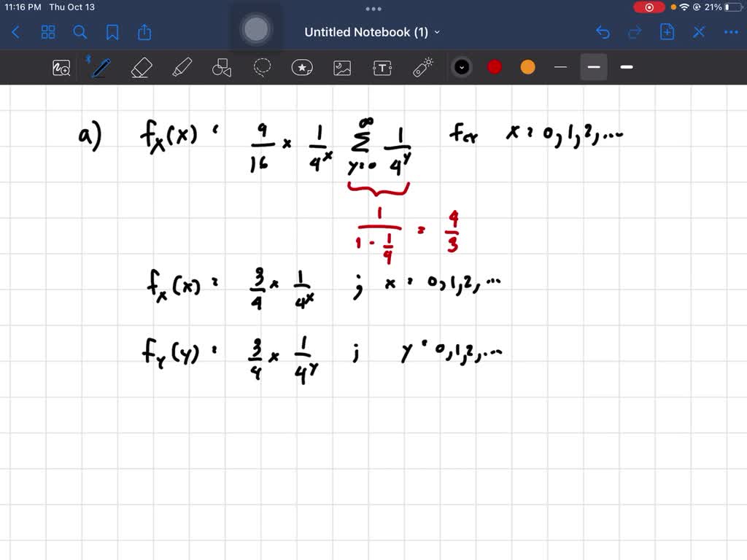The height and width of the screenshot is (560, 747).
Task: Open the Favorites tool presets
Action: (x=301, y=67)
